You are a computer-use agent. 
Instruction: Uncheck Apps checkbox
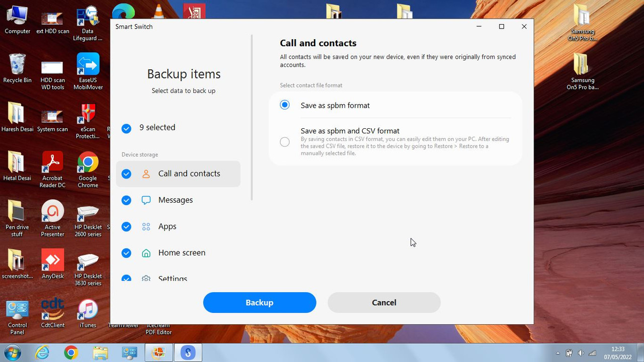pos(126,227)
